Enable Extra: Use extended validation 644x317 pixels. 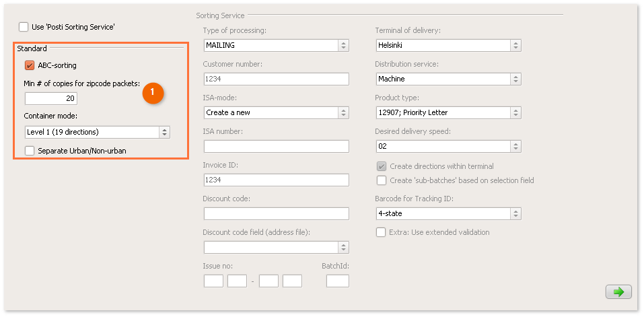382,232
